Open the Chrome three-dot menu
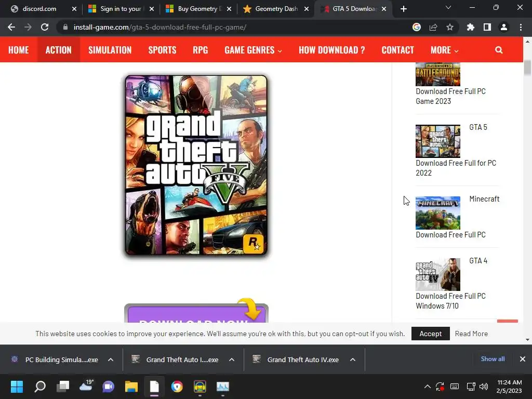Viewport: 532px width, 399px height. click(521, 27)
